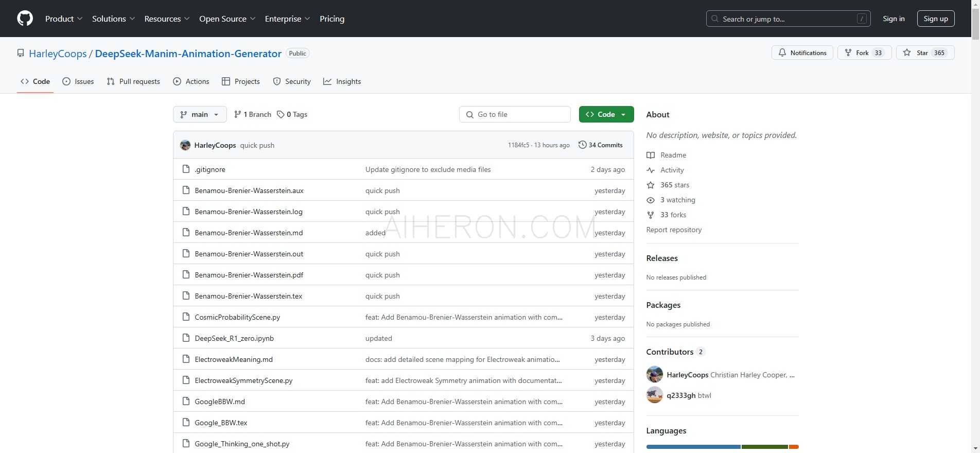Click the file icon beside .gitignore
Image resolution: width=980 pixels, height=453 pixels.
[x=186, y=169]
